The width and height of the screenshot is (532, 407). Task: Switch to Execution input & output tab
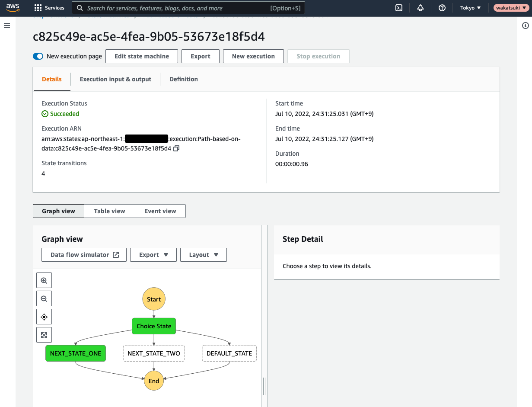(x=115, y=79)
